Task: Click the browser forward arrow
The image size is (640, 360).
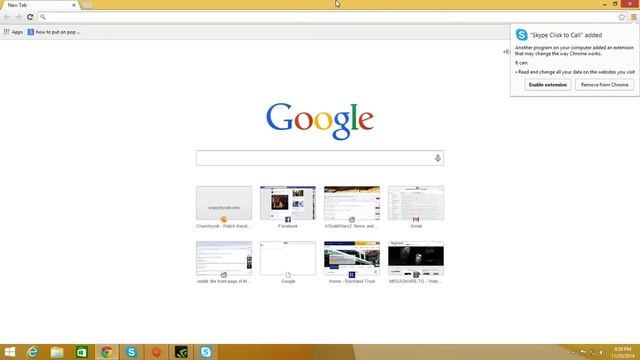Action: [x=18, y=17]
